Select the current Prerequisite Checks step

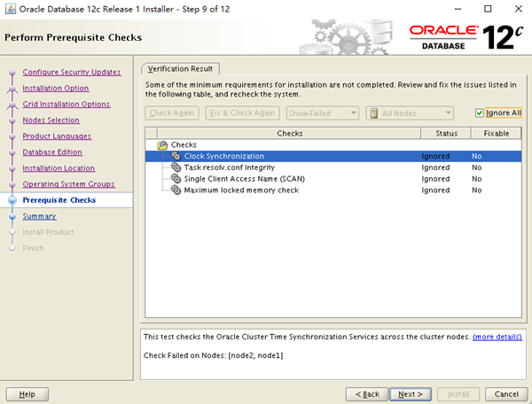[x=59, y=200]
